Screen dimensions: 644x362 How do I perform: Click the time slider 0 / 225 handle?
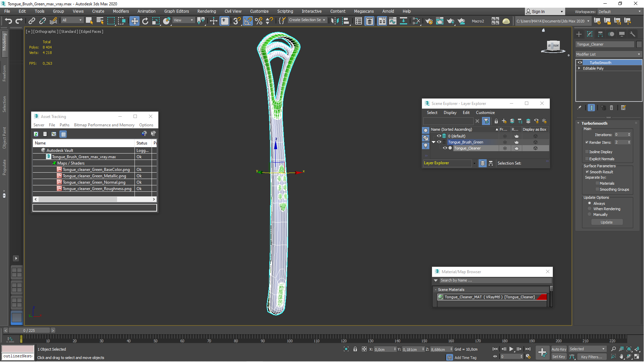click(x=29, y=330)
